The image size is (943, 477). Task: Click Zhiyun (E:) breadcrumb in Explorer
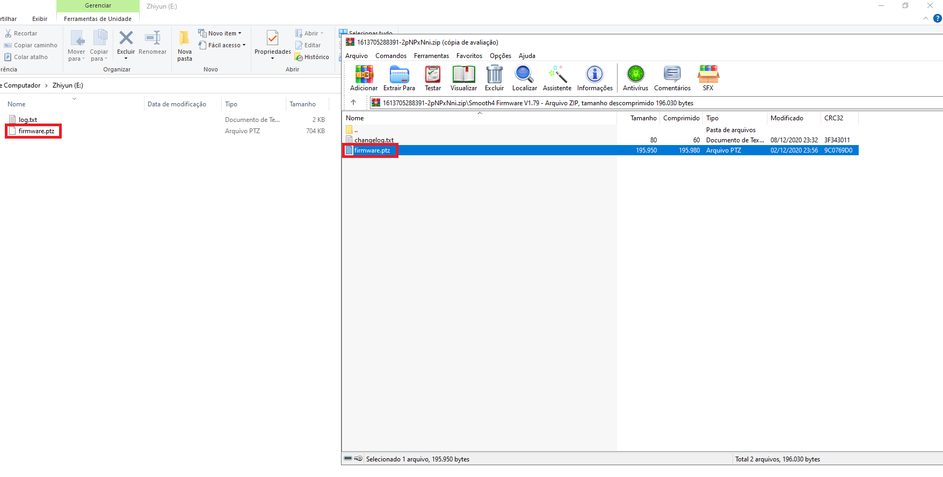(68, 85)
